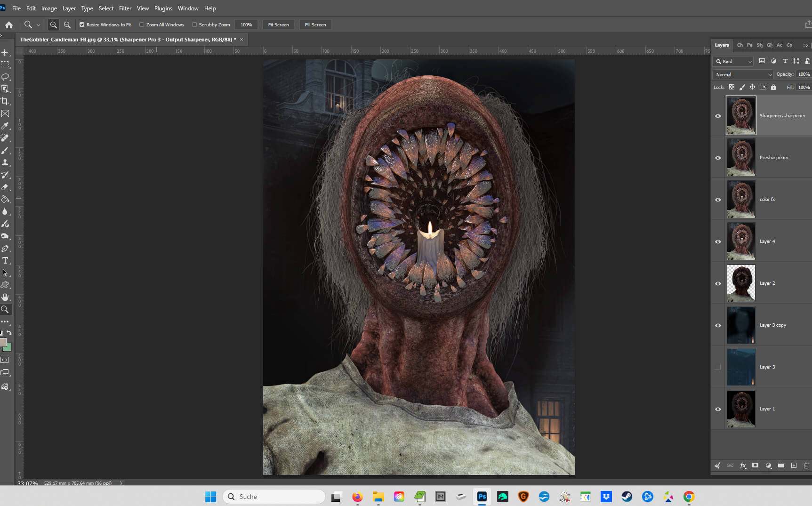Click the Home icon in options bar
Viewport: 812px width, 506px height.
coord(9,24)
